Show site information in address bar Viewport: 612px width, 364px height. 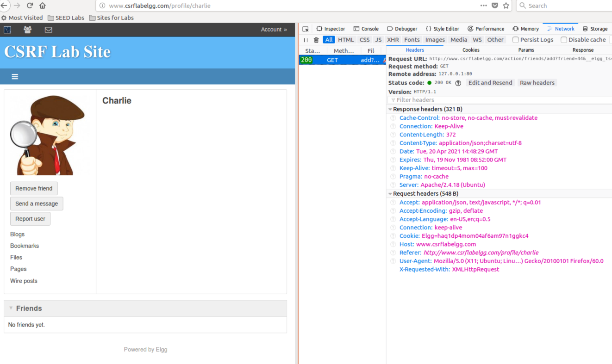point(103,6)
